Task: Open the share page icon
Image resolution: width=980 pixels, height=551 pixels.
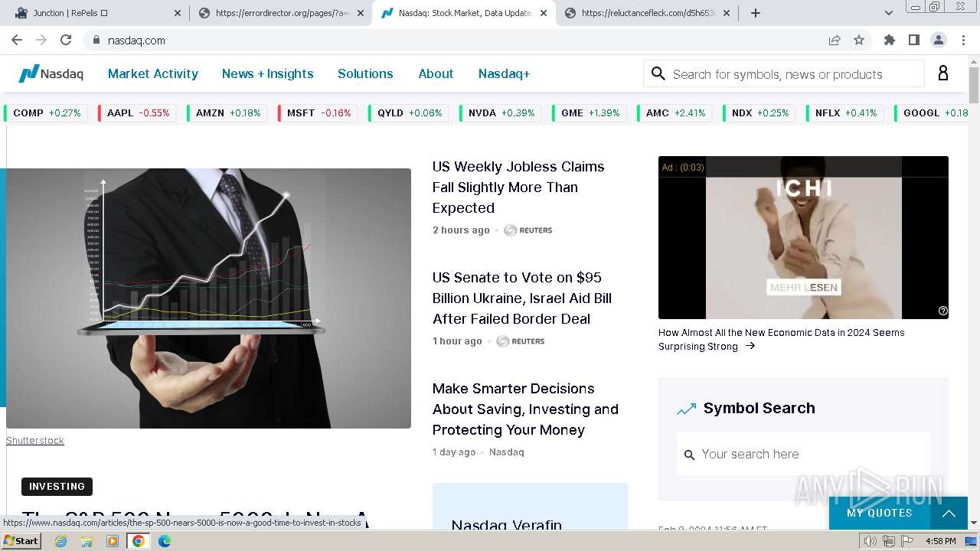Action: click(835, 40)
